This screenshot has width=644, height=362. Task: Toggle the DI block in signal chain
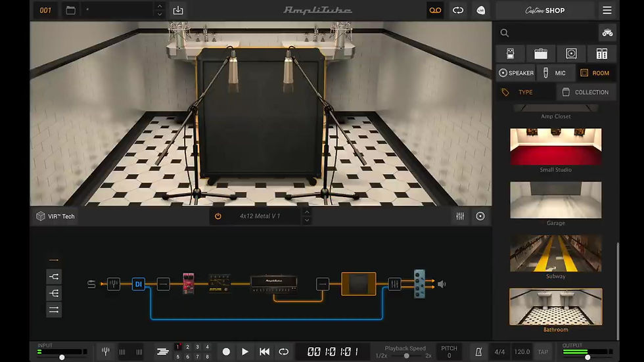coord(138,284)
